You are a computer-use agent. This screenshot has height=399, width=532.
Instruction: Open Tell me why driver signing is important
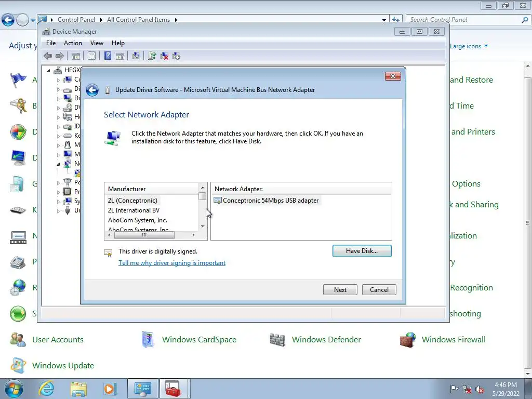pyautogui.click(x=172, y=263)
